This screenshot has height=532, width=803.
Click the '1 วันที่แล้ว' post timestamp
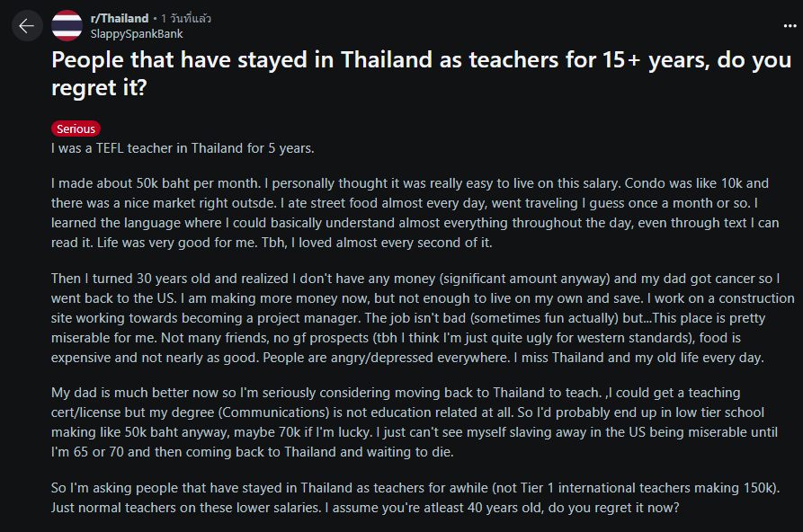tap(186, 19)
